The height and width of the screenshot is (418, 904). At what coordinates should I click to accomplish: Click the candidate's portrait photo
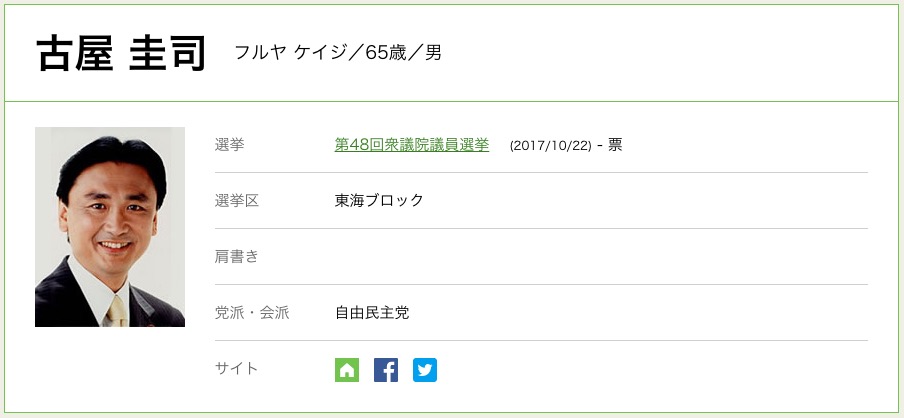pos(110,227)
